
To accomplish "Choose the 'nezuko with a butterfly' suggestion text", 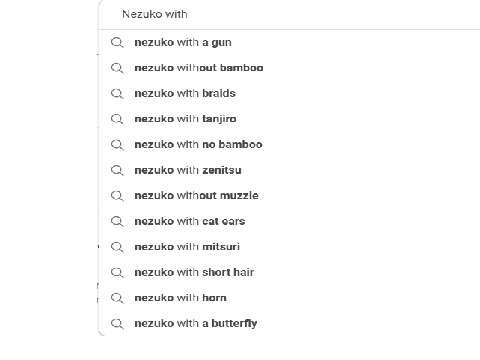I will [196, 323].
